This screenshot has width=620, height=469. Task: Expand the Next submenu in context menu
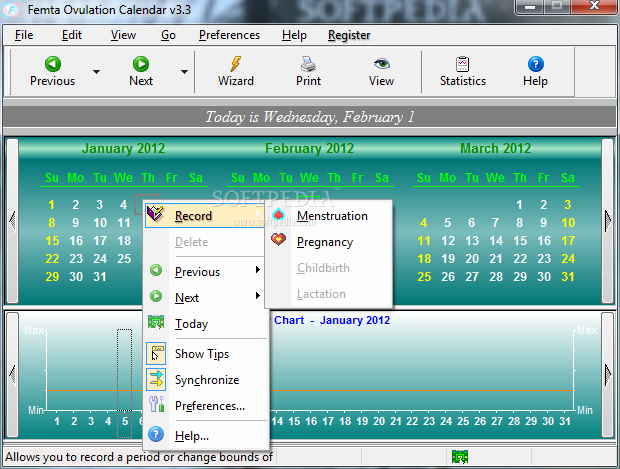[258, 295]
